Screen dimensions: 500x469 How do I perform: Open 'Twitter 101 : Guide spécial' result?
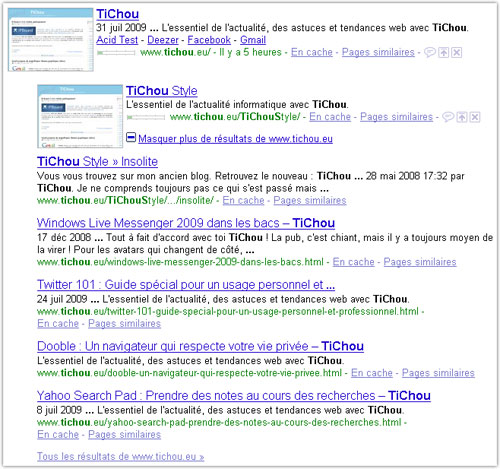click(186, 285)
